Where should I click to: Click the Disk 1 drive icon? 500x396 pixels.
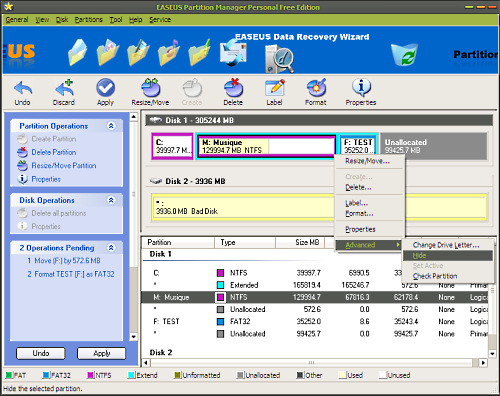tap(155, 120)
